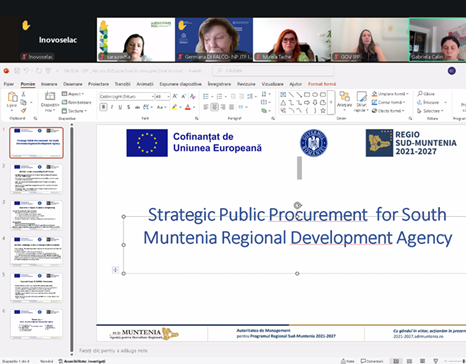Clear all formatting icon in Font group
Screen dimensions: 466x364
[192, 96]
